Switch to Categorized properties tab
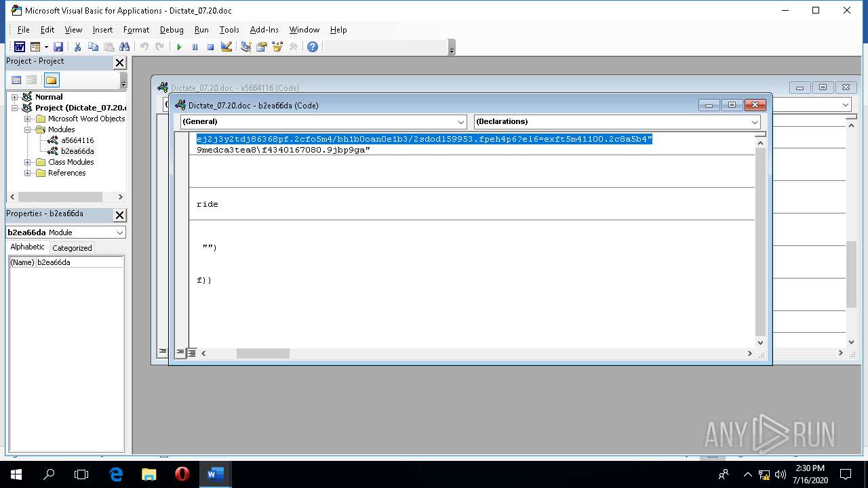Image resolution: width=868 pixels, height=488 pixels. (72, 248)
